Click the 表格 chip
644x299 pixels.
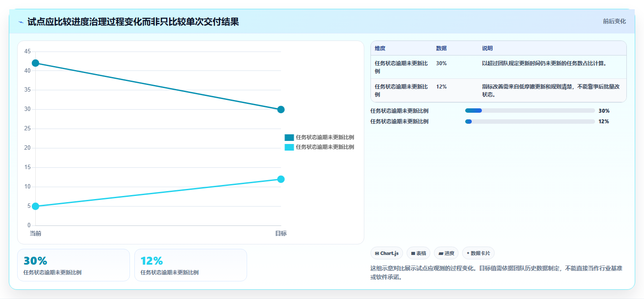418,253
